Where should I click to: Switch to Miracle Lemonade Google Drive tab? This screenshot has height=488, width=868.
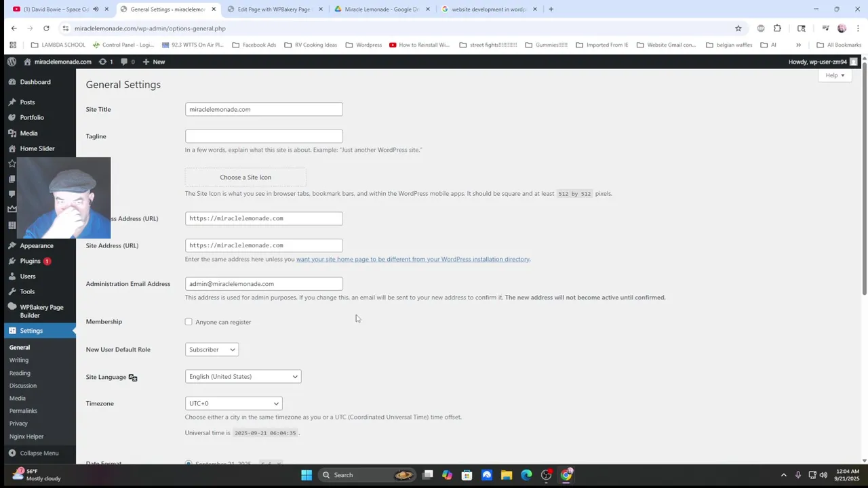[x=380, y=9]
